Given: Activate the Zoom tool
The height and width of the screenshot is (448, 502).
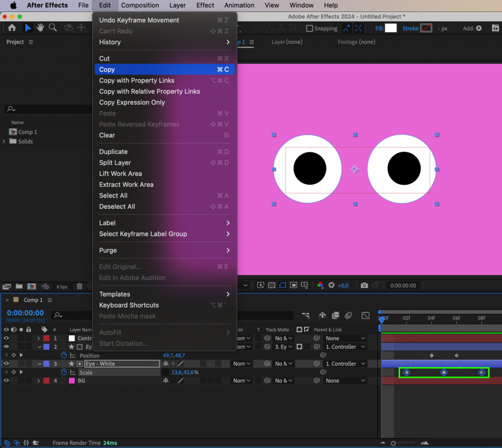Looking at the screenshot, I should pos(53,28).
